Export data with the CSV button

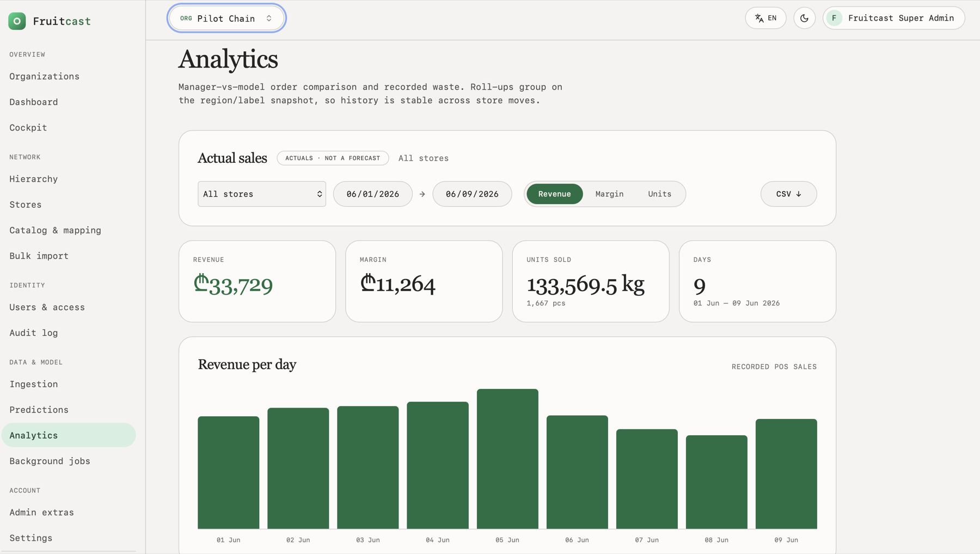pos(788,194)
